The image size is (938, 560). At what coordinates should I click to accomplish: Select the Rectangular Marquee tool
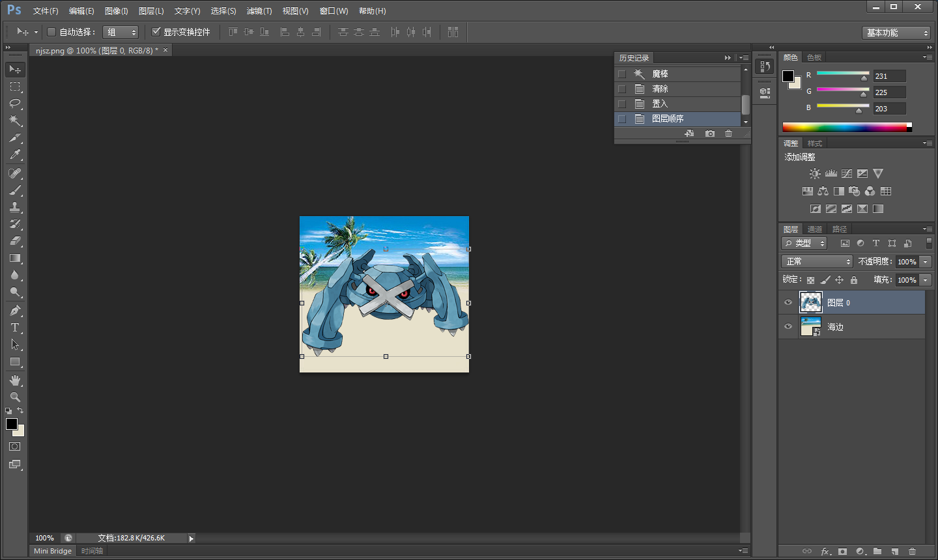click(15, 86)
